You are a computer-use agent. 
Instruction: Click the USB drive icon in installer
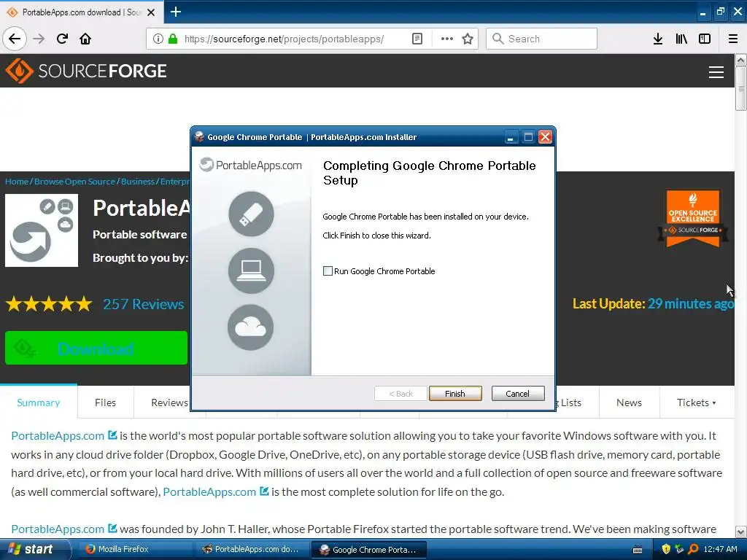(x=251, y=214)
